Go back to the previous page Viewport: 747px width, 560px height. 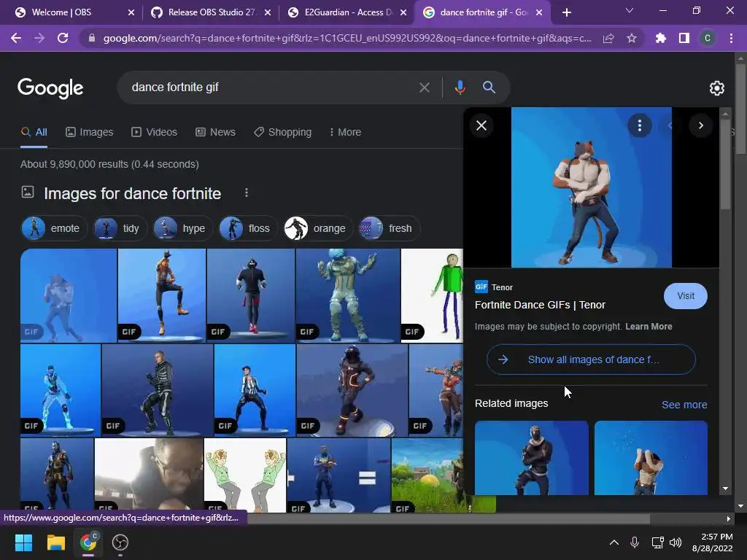coord(16,38)
